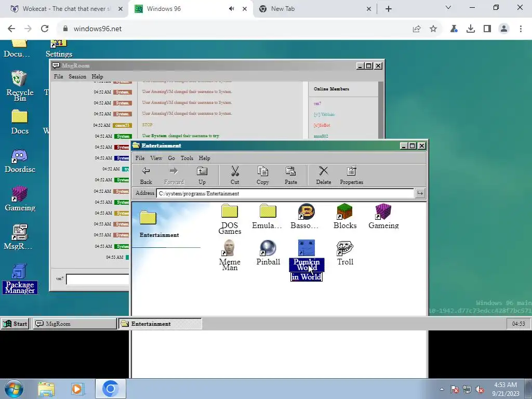Select the Package Manager desktop icon

click(20, 279)
